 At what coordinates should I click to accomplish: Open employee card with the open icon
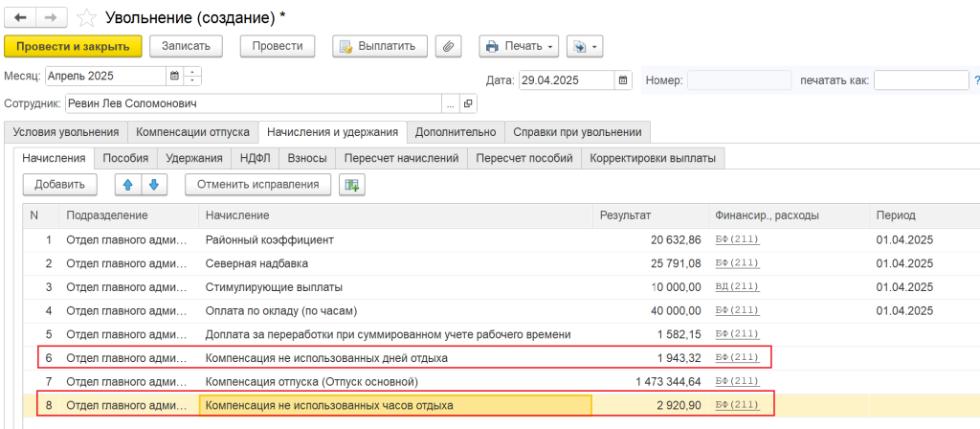click(468, 103)
